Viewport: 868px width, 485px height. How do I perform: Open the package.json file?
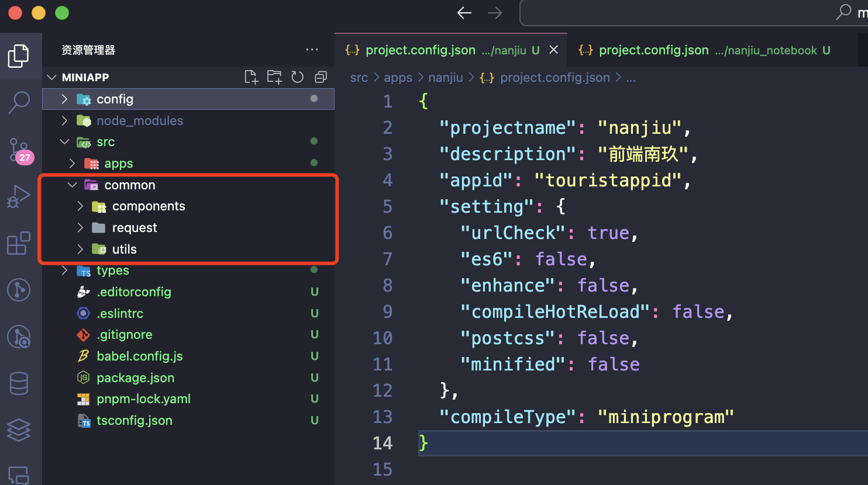coord(188,377)
